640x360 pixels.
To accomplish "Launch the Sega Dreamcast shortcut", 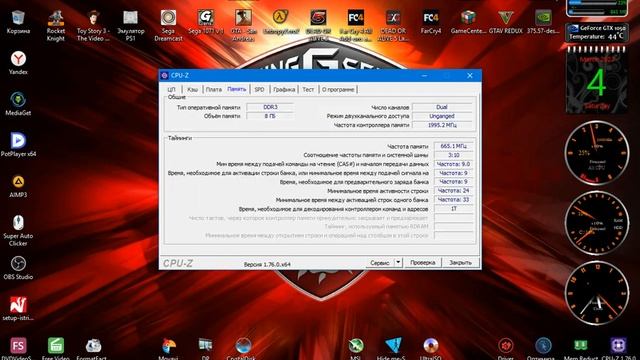I will (168, 25).
